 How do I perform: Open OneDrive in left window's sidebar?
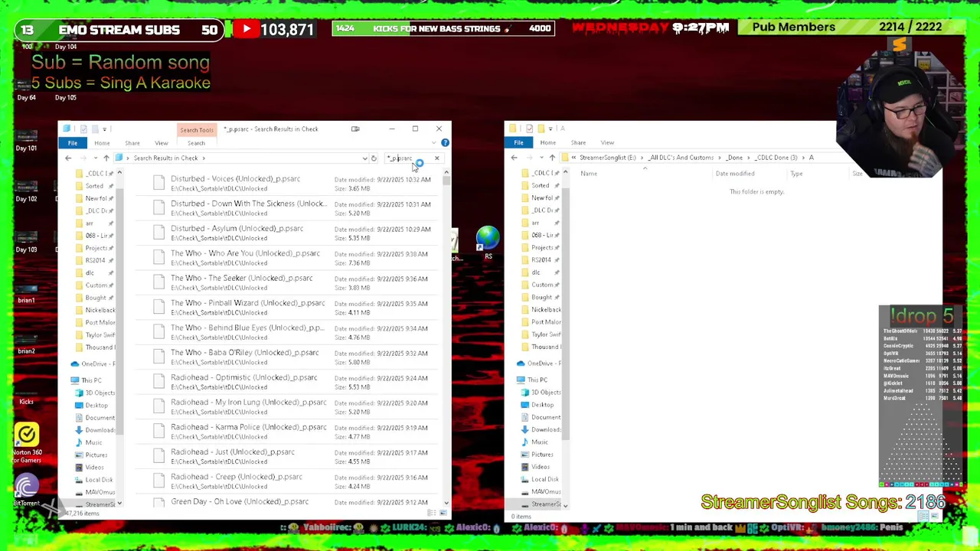click(93, 364)
